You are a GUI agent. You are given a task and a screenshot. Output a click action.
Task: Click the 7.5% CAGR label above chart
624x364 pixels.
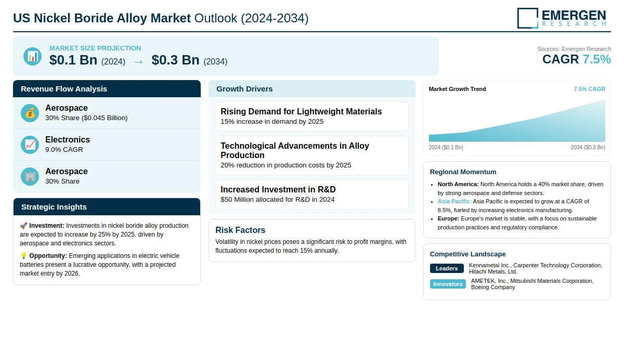pos(589,89)
